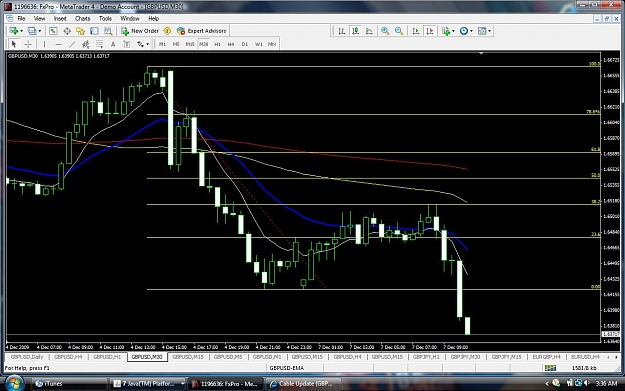Zoom in on the chart
The image size is (625, 391).
point(385,31)
